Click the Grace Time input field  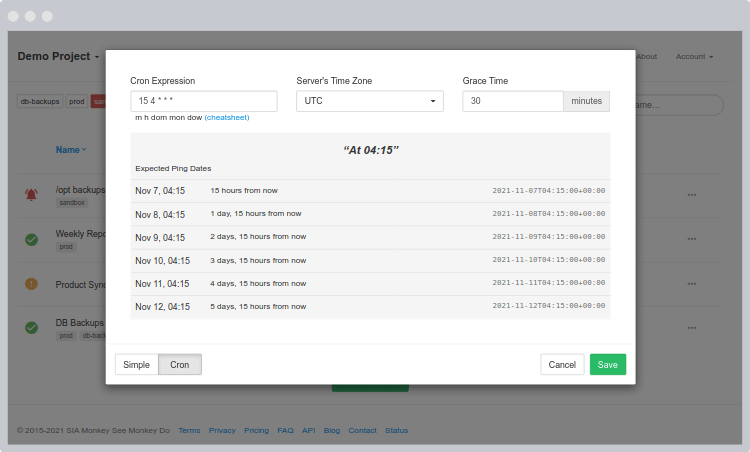click(x=513, y=101)
